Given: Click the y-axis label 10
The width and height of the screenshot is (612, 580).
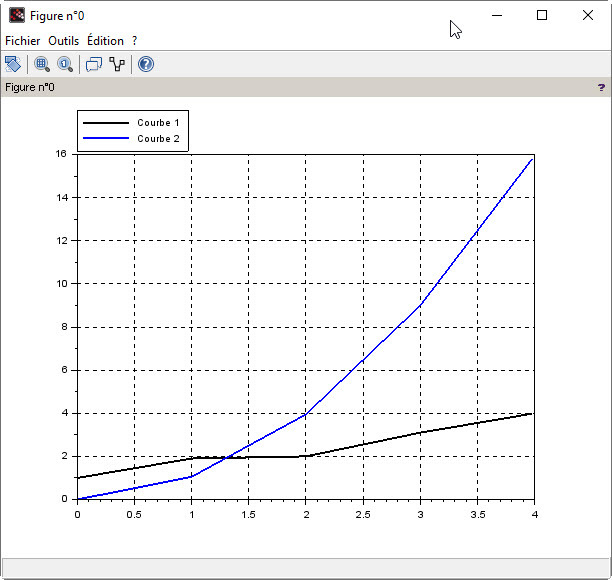Looking at the screenshot, I should pyautogui.click(x=61, y=284).
